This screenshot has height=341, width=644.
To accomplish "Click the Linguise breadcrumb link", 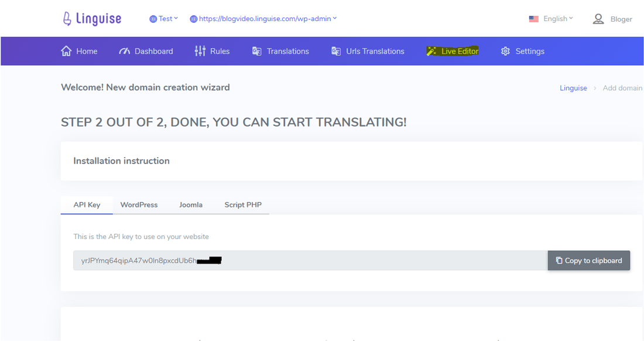I will click(x=573, y=88).
